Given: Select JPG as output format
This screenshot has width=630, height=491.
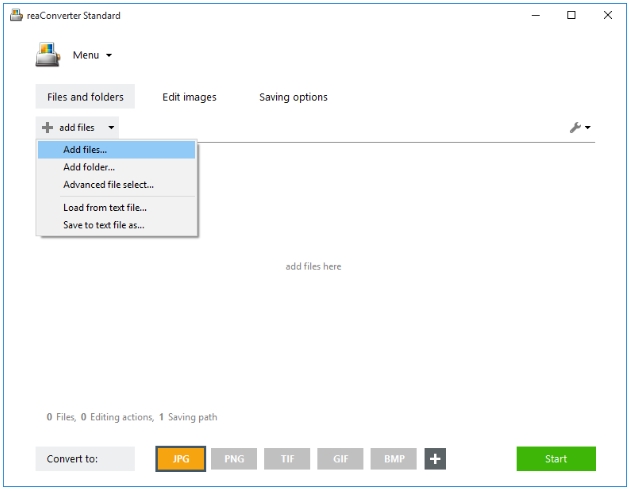Looking at the screenshot, I should (x=181, y=458).
